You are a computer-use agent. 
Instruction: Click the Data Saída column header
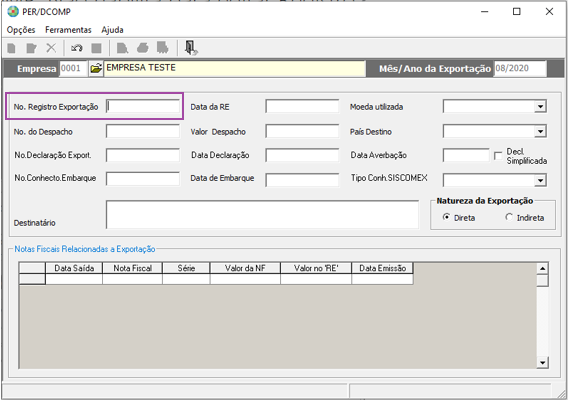click(x=74, y=268)
